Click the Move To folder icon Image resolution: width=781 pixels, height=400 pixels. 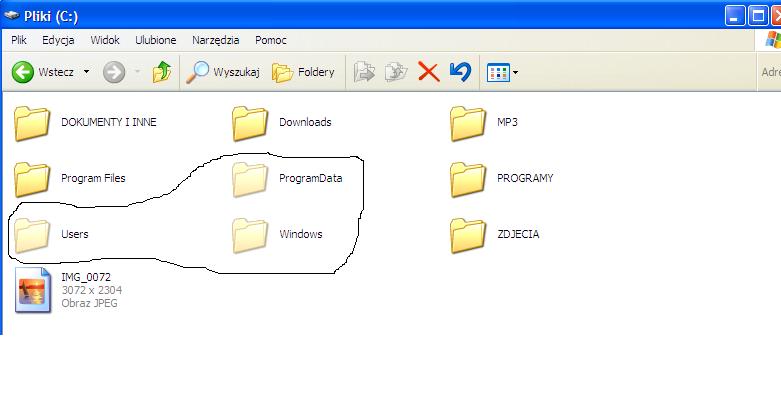[365, 72]
